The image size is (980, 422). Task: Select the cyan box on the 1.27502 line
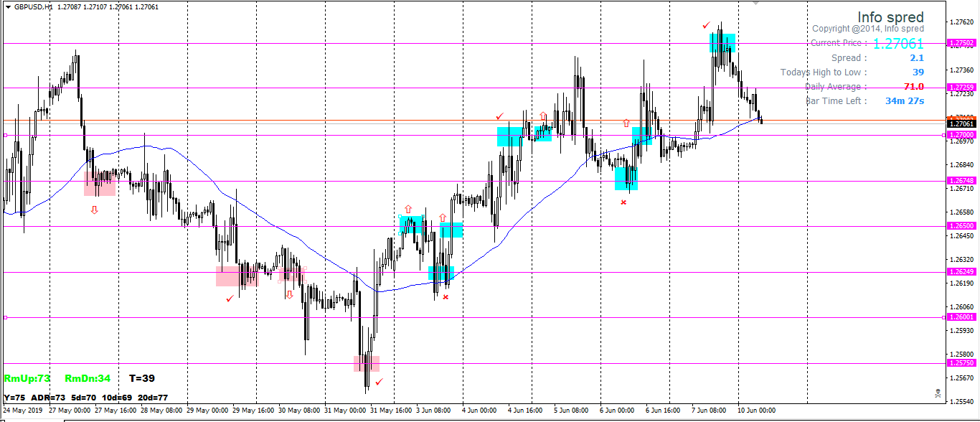click(722, 43)
